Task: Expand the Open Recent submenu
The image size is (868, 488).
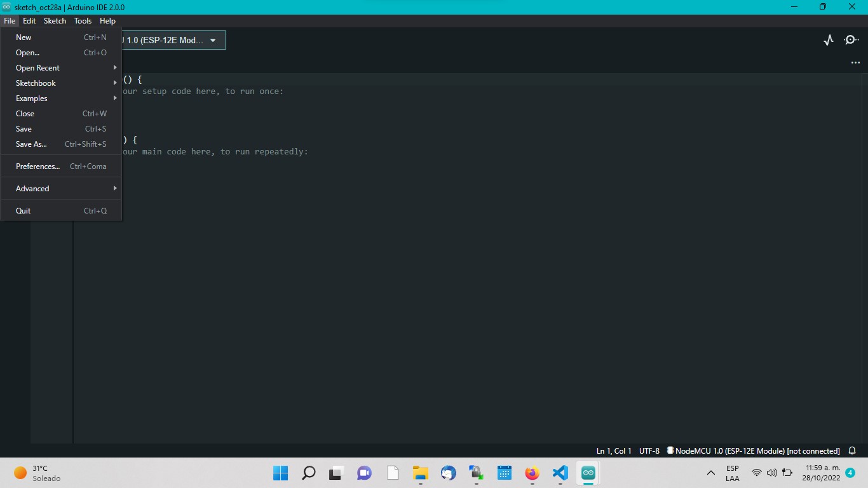Action: (x=61, y=68)
